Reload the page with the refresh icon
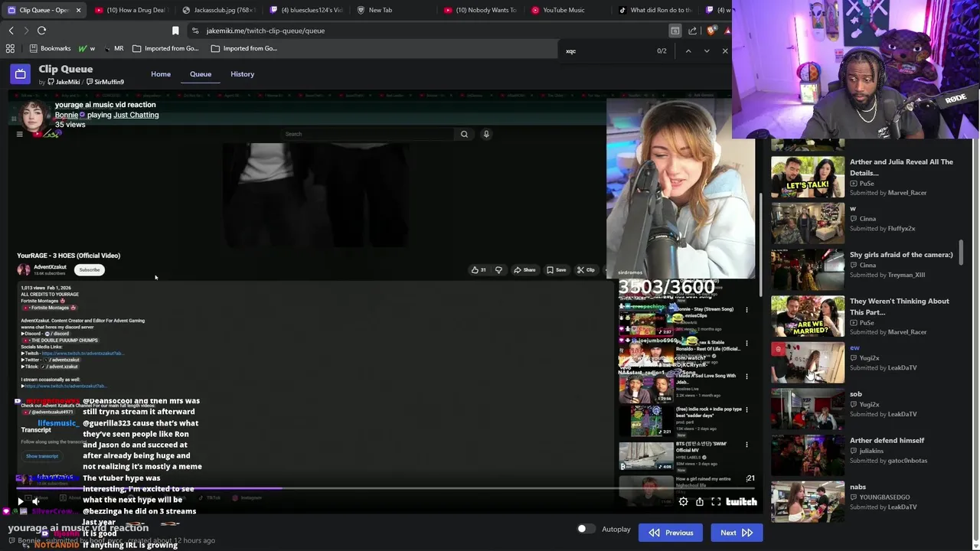 pos(41,31)
